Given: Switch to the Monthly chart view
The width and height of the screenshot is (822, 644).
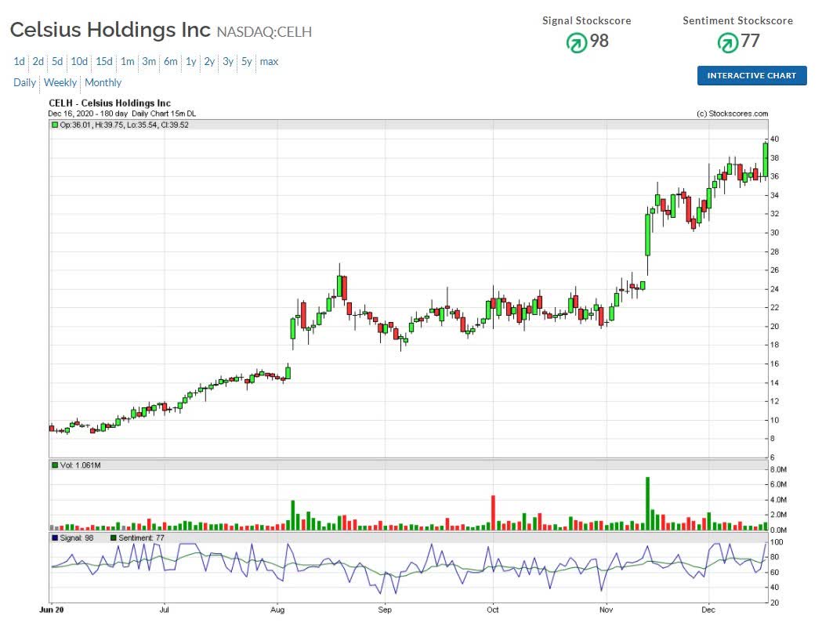Looking at the screenshot, I should tap(103, 82).
